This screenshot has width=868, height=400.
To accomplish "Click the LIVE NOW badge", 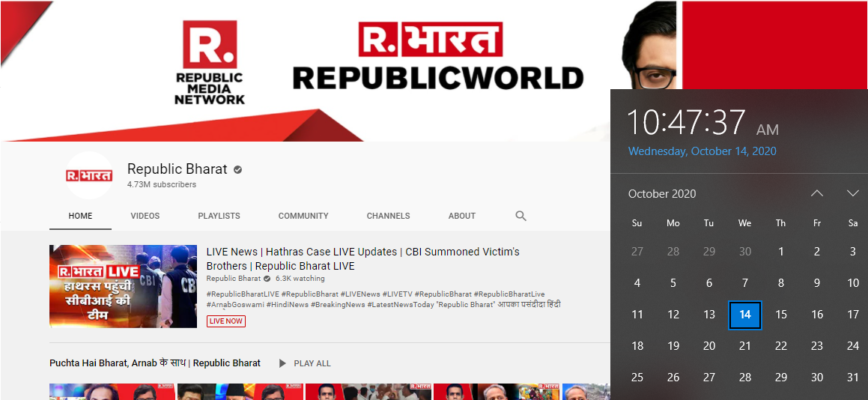I will pos(226,321).
